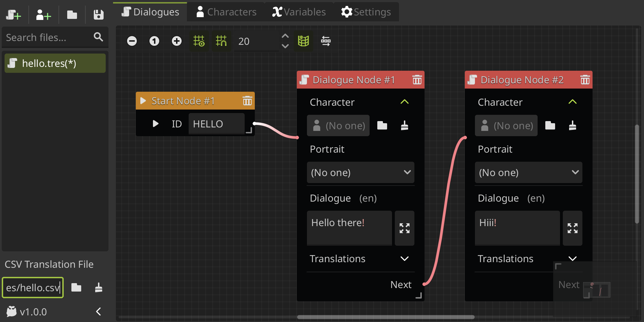
Task: Toggle snap to grid
Action: pos(222,41)
